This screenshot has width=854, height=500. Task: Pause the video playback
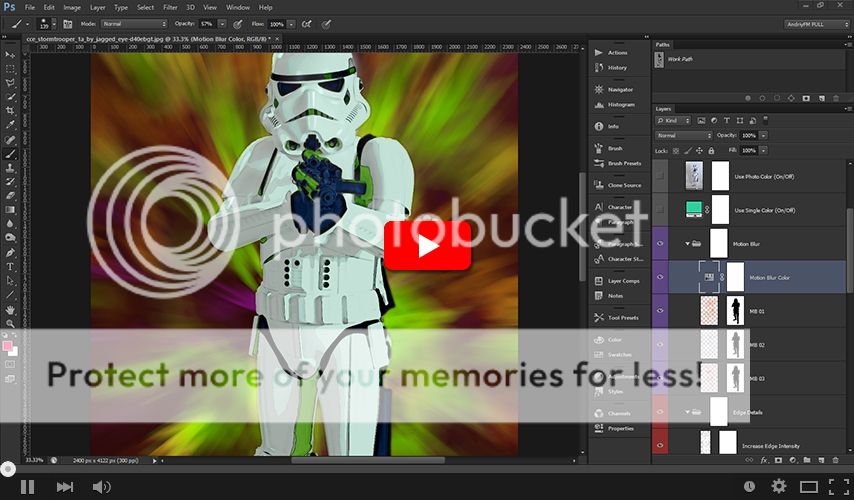pos(28,486)
